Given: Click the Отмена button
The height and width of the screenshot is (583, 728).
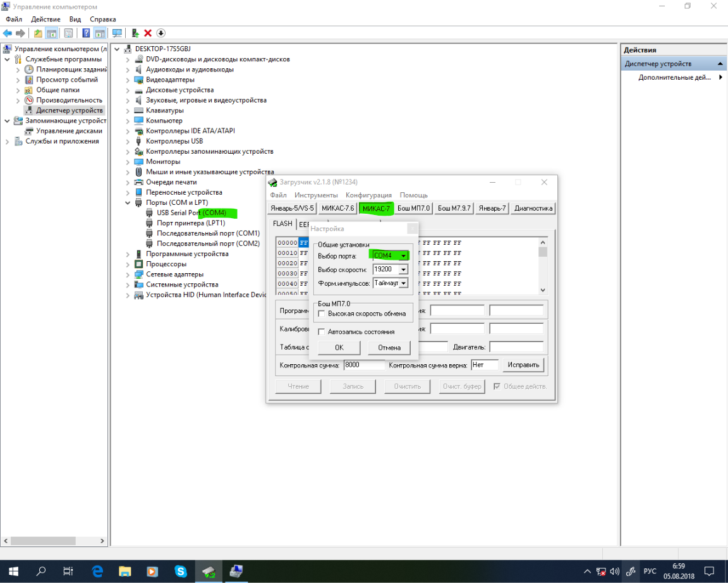Looking at the screenshot, I should tap(389, 348).
